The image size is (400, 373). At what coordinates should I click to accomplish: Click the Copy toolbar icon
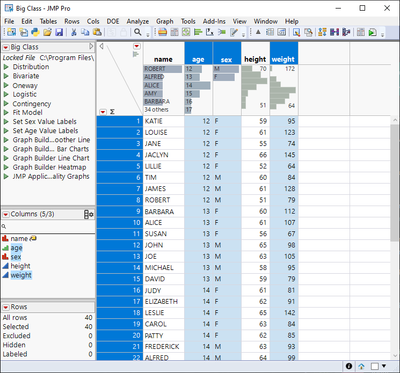[85, 32]
